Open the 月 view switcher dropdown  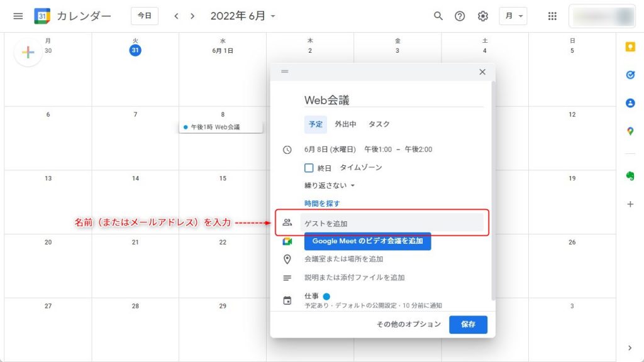[x=513, y=16]
